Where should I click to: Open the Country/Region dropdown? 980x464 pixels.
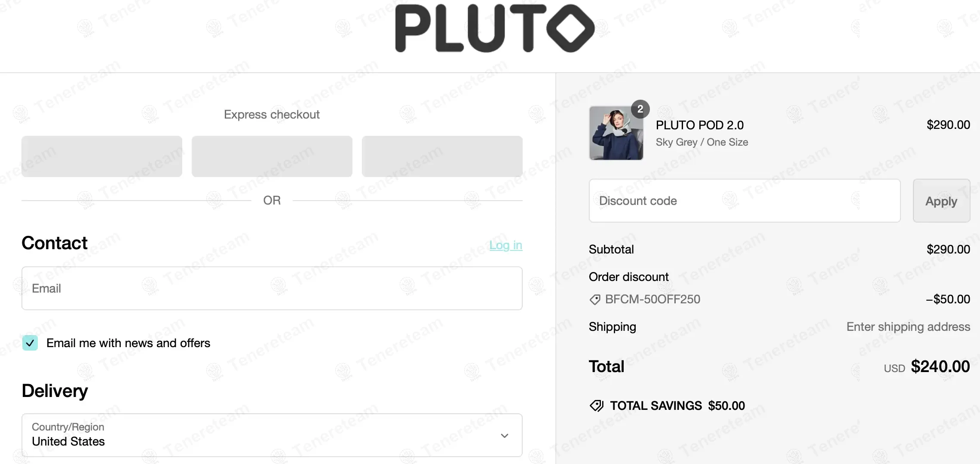(x=272, y=435)
